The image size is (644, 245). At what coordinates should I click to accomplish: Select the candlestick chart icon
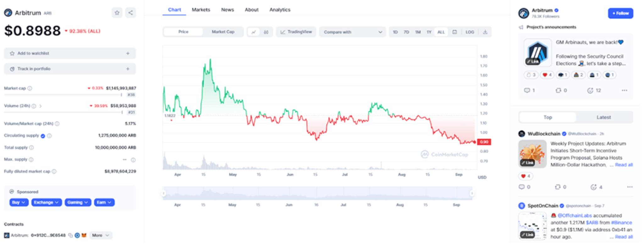[x=266, y=32]
